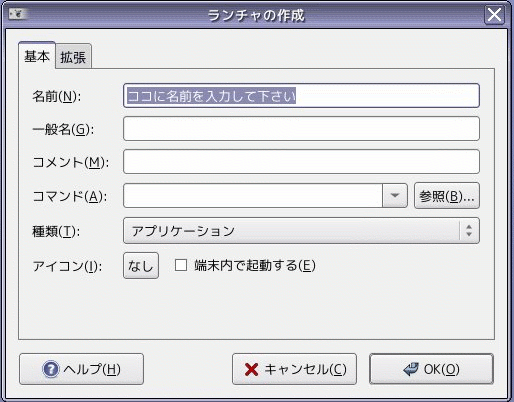Viewport: 514px width, 402px height.
Task: Enable 端末内で起動する checkbox
Action: pyautogui.click(x=181, y=265)
